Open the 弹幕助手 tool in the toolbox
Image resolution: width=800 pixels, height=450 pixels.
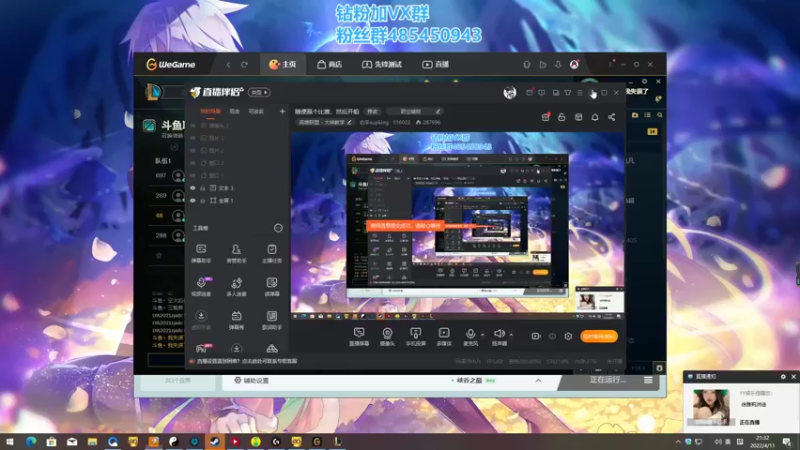tap(201, 253)
